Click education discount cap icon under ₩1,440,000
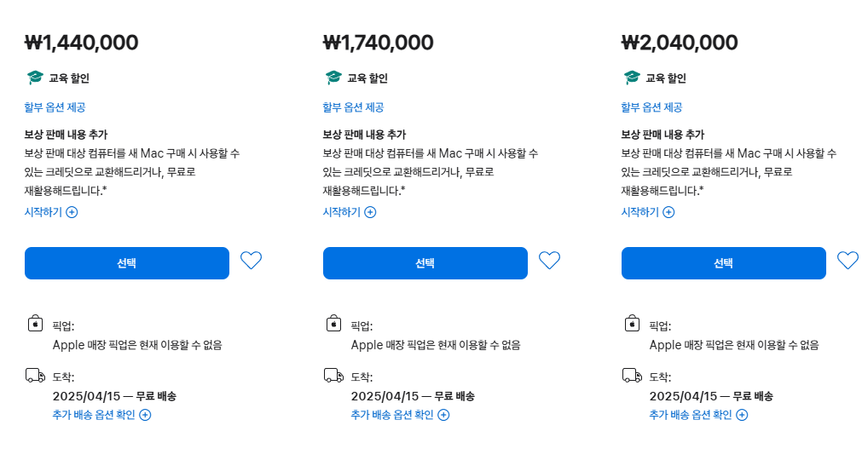 point(34,78)
